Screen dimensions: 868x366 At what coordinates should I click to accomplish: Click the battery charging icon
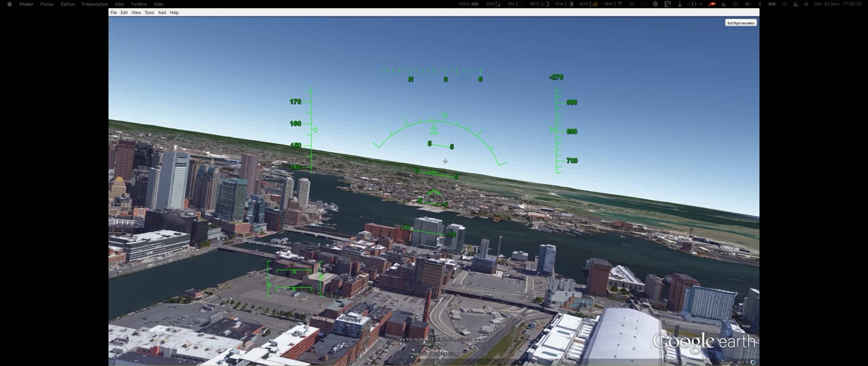coord(692,4)
